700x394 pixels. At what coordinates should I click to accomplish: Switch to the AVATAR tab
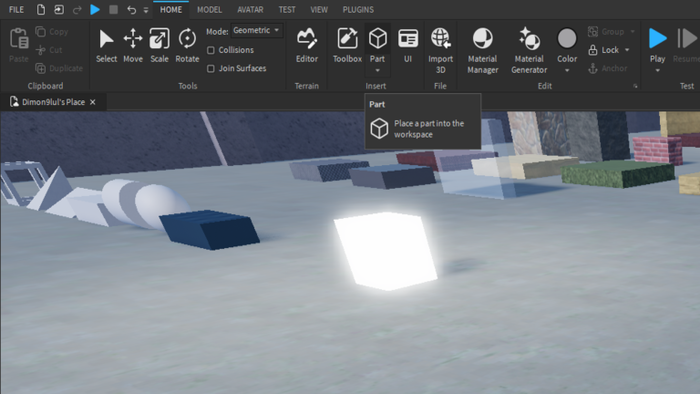[x=250, y=9]
